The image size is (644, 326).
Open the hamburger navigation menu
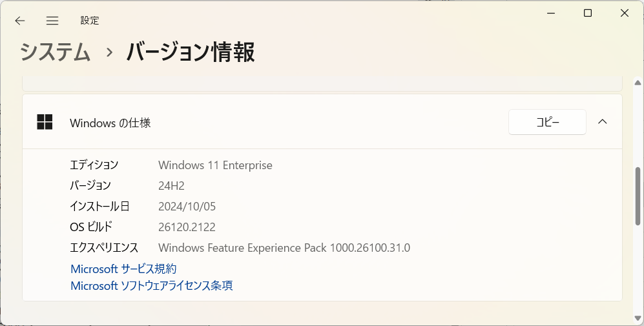pos(52,21)
